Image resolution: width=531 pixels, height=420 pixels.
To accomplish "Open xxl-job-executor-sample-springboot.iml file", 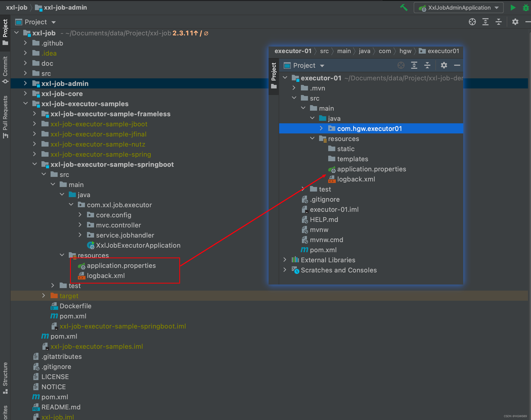I will click(123, 326).
